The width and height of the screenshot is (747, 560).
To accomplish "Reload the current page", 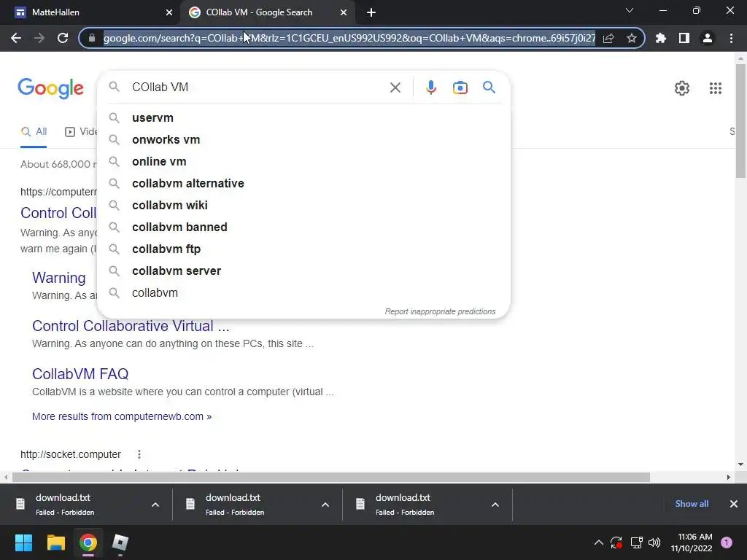I will coord(63,38).
